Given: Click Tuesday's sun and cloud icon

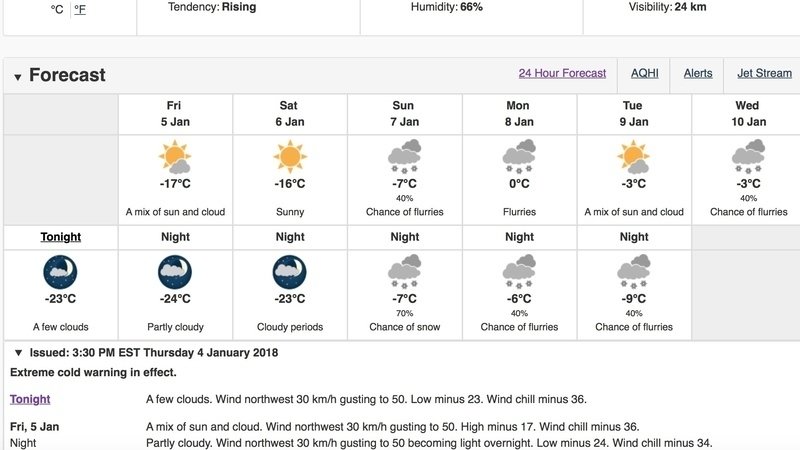Looking at the screenshot, I should click(634, 157).
